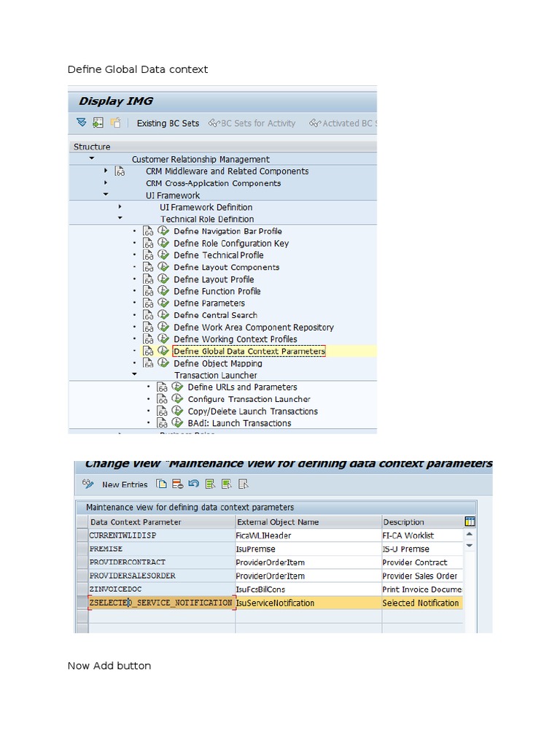560x747 pixels.
Task: Click the BC Sets for Activity button
Action: 252,123
